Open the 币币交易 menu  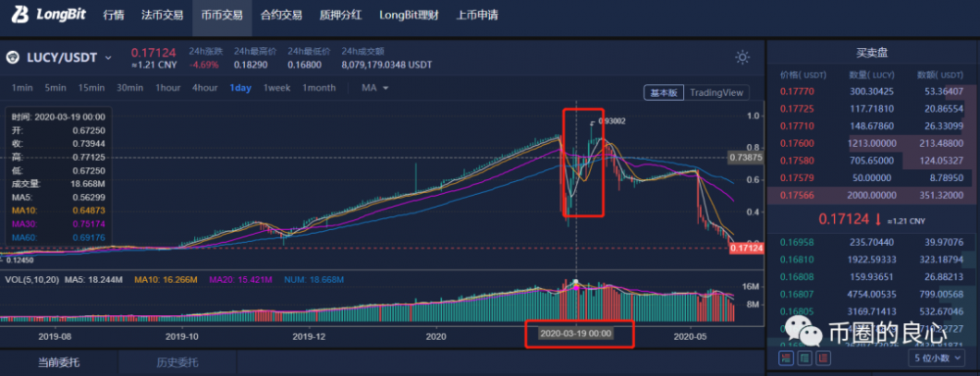pyautogui.click(x=221, y=15)
